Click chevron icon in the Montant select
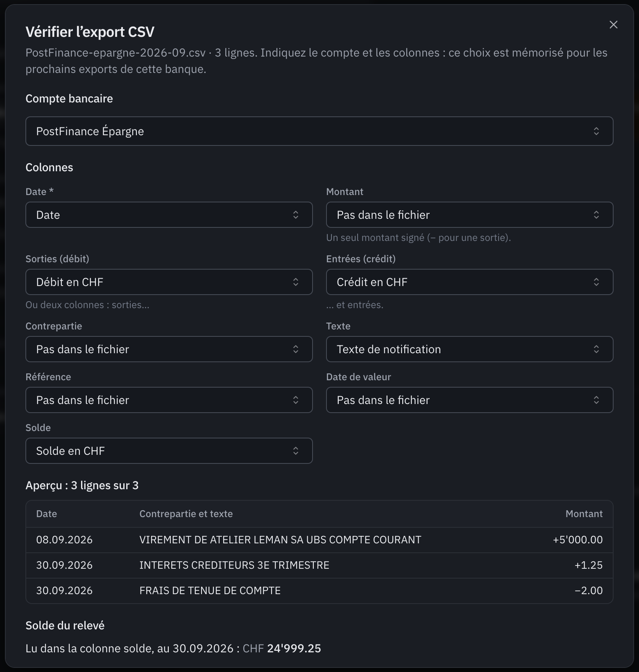The width and height of the screenshot is (639, 672). (596, 215)
